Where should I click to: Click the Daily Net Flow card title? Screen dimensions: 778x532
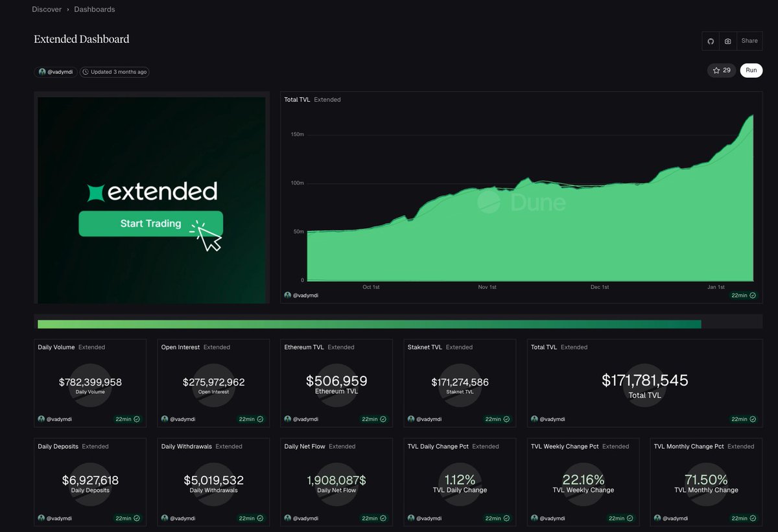point(305,446)
